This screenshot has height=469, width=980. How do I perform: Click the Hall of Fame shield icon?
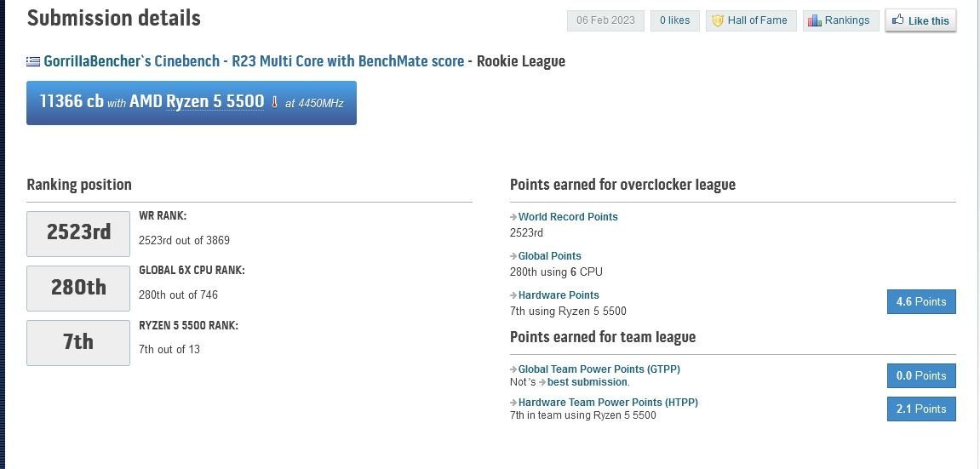tap(718, 20)
